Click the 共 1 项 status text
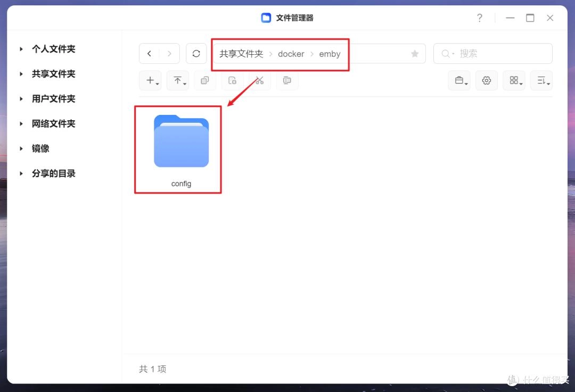Image resolution: width=575 pixels, height=392 pixels. click(153, 369)
